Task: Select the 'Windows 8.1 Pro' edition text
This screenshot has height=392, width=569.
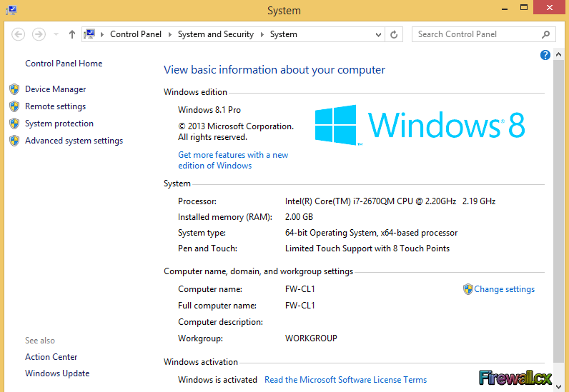Action: pyautogui.click(x=209, y=110)
